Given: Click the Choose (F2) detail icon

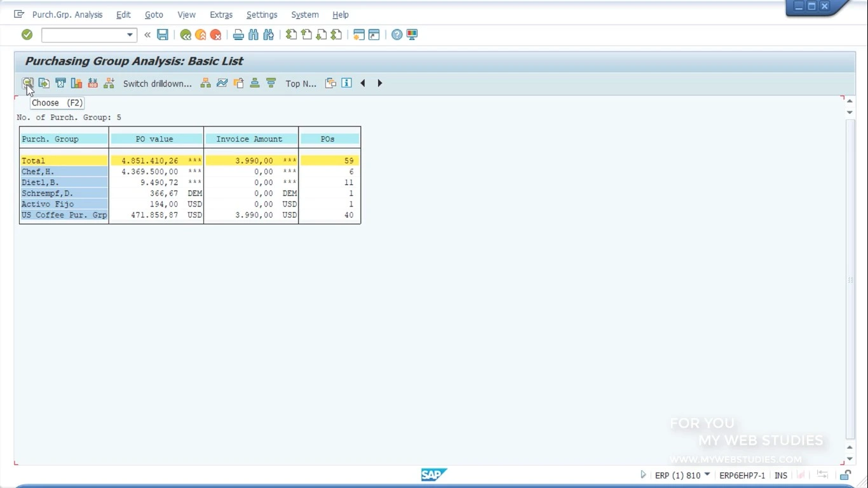Looking at the screenshot, I should coord(28,83).
